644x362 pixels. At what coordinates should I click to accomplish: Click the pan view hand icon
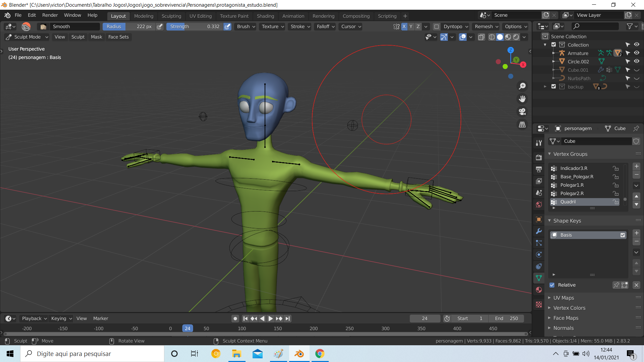522,99
